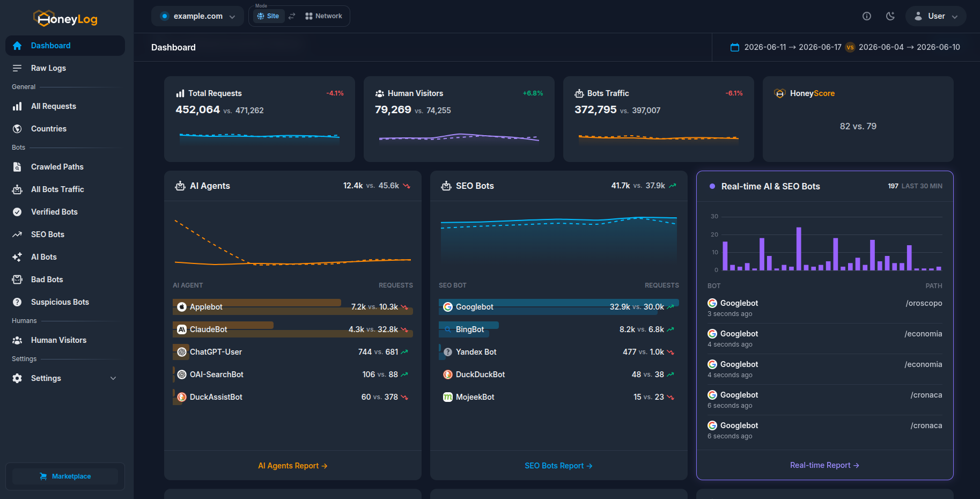Open the Real-time Report link
The width and height of the screenshot is (980, 499).
coord(824,465)
